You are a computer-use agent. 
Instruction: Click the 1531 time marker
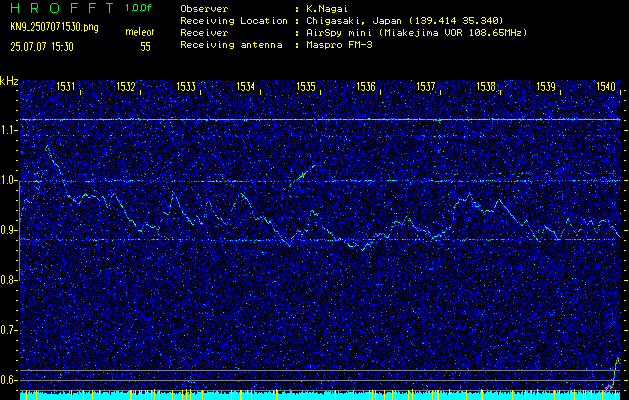(x=66, y=86)
